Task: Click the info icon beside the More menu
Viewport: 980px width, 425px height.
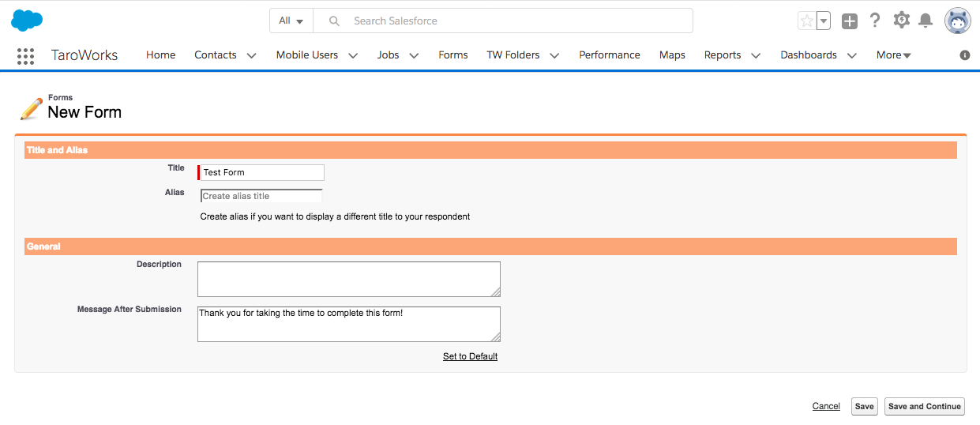Action: coord(965,55)
